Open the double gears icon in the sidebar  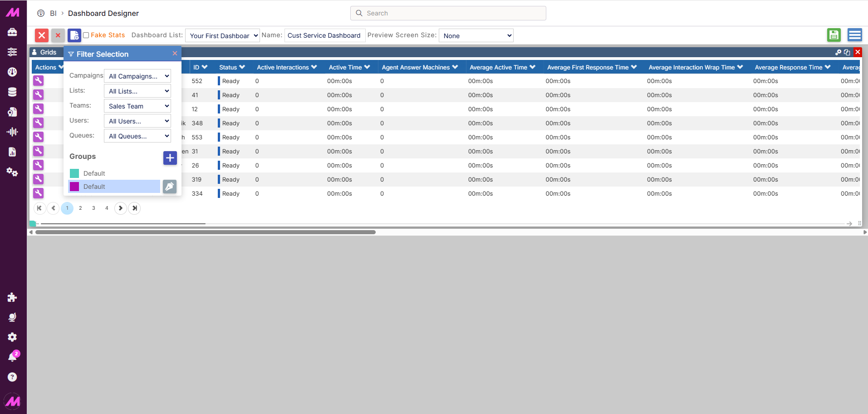tap(12, 172)
